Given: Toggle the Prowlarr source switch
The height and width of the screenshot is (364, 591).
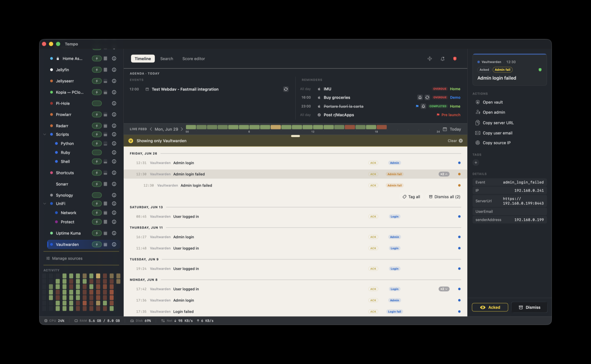Looking at the screenshot, I should tap(97, 114).
